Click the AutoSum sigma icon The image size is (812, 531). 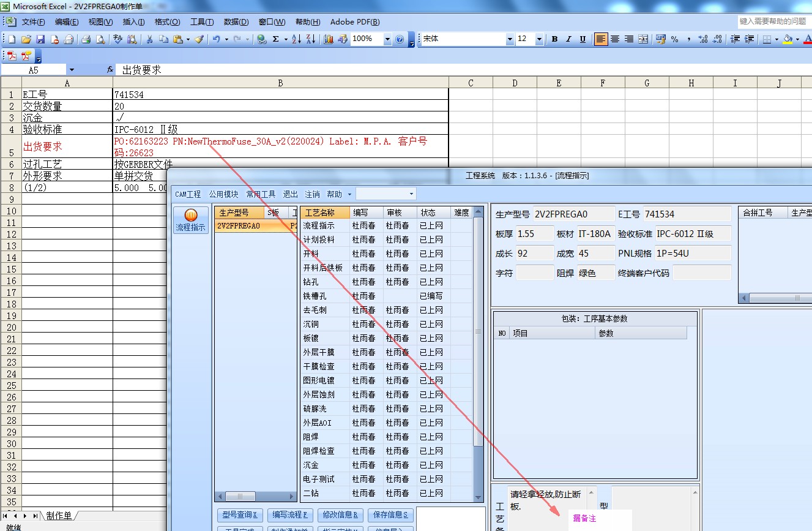click(x=276, y=39)
